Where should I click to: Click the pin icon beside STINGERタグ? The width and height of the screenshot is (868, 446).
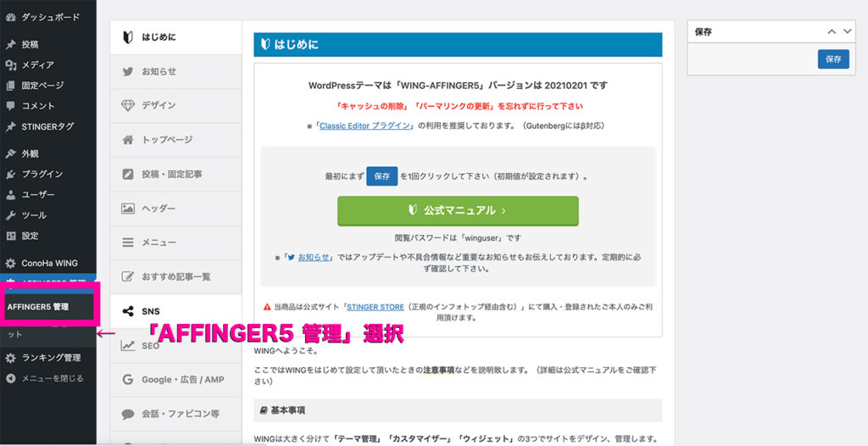pos(10,126)
